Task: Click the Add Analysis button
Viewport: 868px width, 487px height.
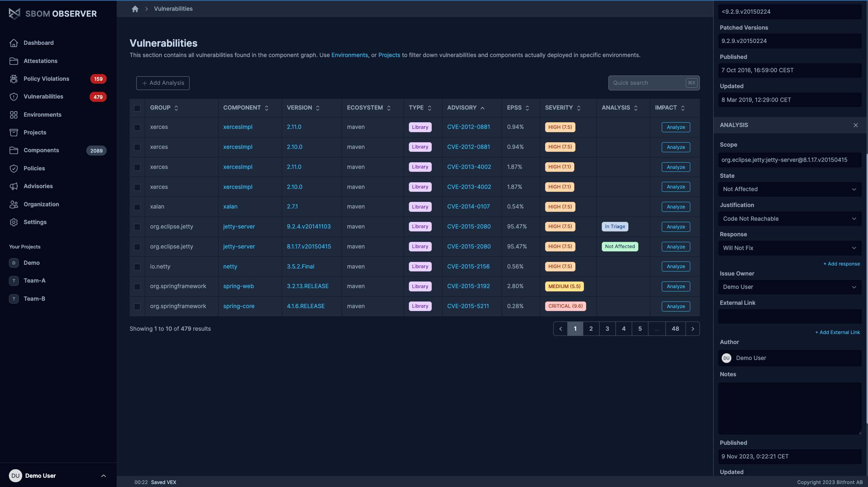Action: 163,83
